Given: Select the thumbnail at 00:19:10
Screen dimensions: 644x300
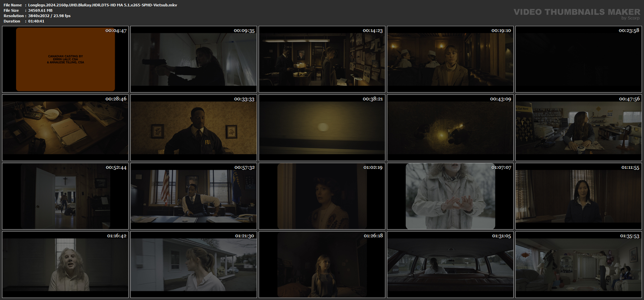Looking at the screenshot, I should pos(450,59).
